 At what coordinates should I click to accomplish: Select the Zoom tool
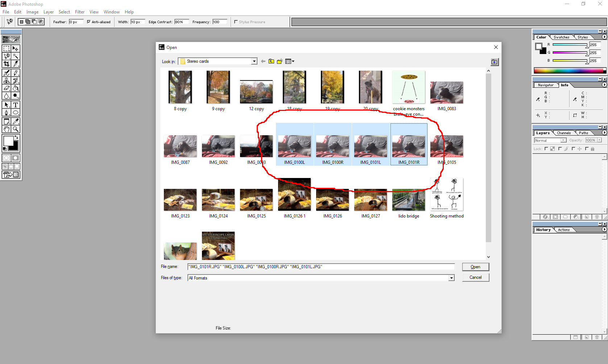16,129
